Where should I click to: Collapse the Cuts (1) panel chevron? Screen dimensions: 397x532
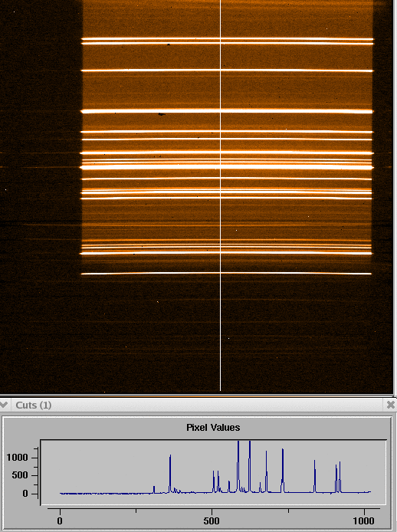tap(4, 405)
